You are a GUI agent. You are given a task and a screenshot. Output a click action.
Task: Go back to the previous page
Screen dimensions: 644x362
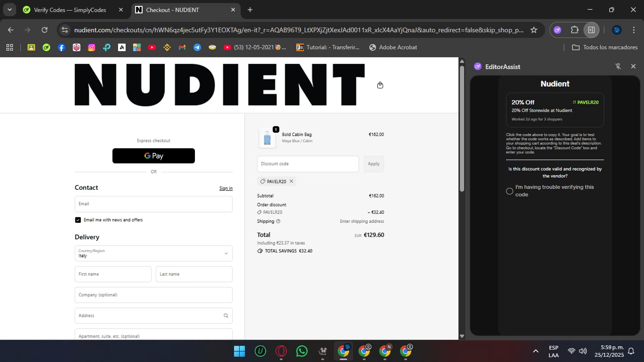[11, 30]
